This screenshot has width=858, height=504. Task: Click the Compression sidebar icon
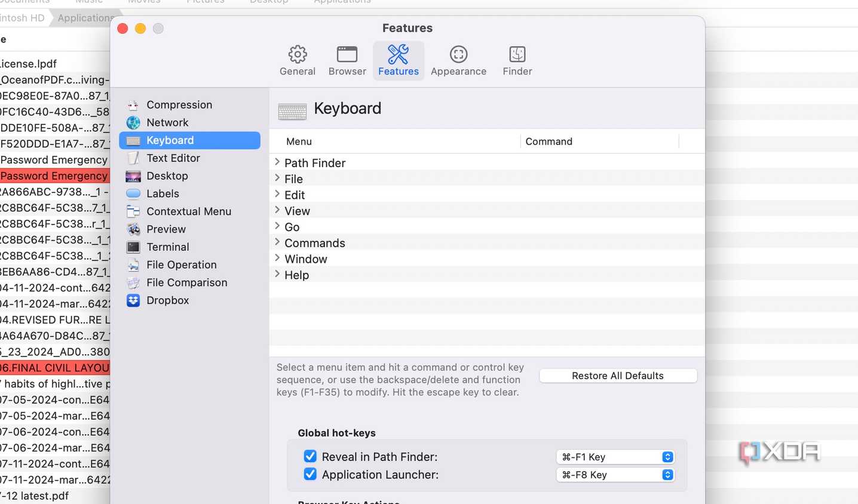point(133,105)
